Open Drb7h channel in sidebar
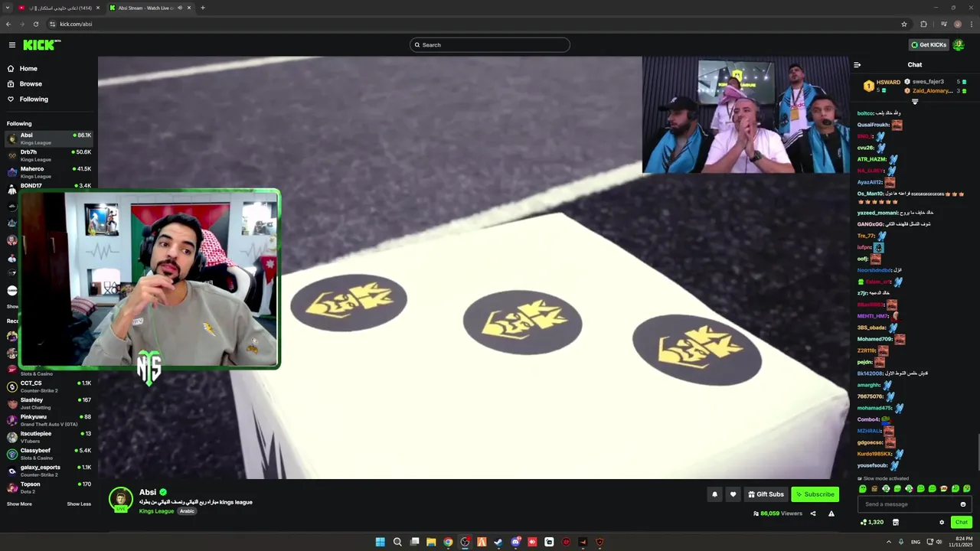This screenshot has width=980, height=551. point(49,155)
